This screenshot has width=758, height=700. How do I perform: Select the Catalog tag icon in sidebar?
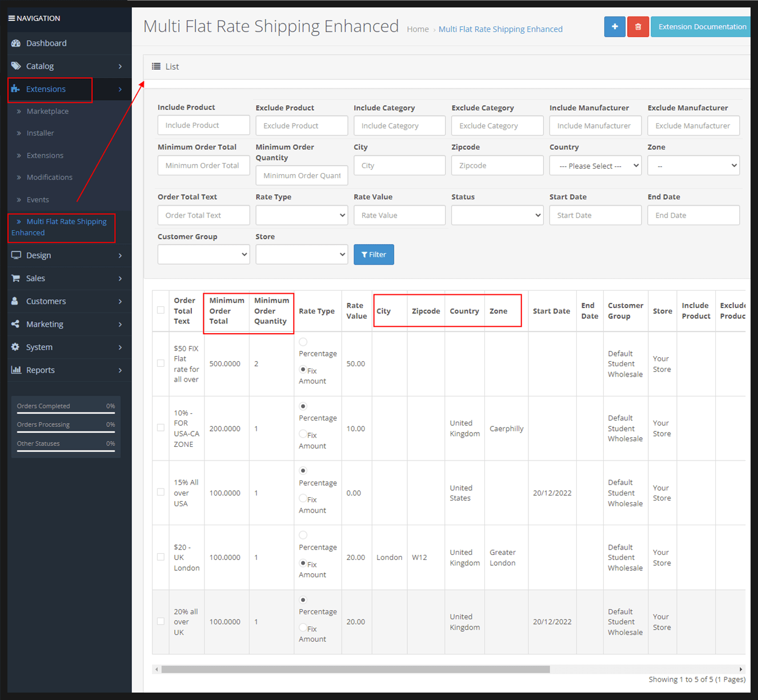(15, 66)
